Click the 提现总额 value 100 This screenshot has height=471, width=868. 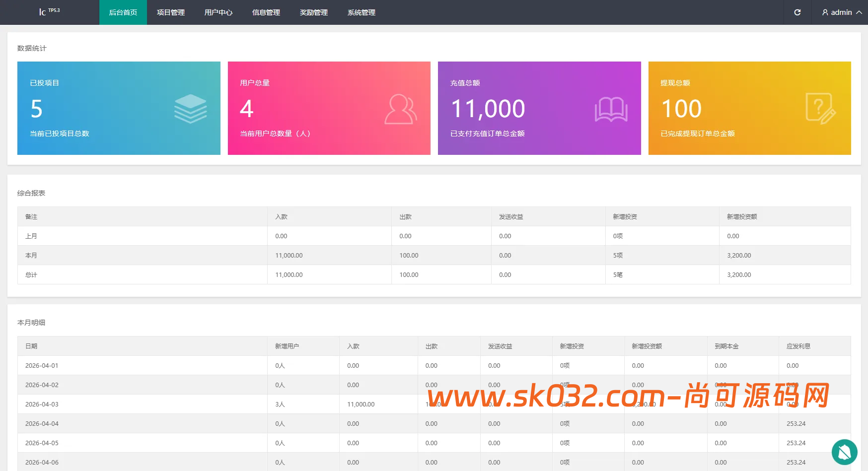tap(681, 109)
